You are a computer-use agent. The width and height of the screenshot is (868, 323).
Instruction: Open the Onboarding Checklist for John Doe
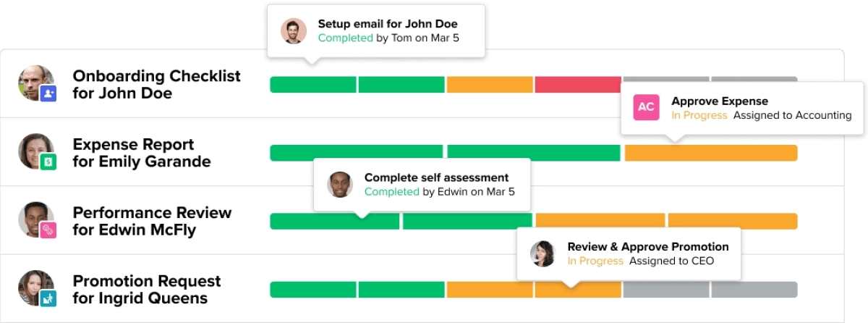click(x=156, y=85)
